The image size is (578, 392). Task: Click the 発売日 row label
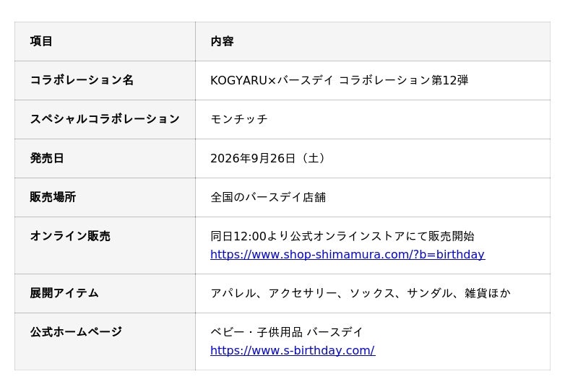[47, 158]
